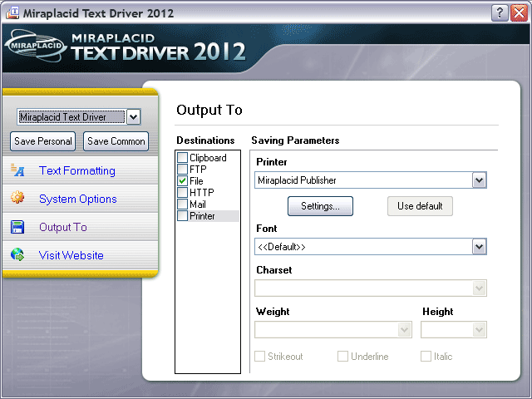Select the Printer row label in Destinations
The width and height of the screenshot is (532, 399).
(202, 216)
